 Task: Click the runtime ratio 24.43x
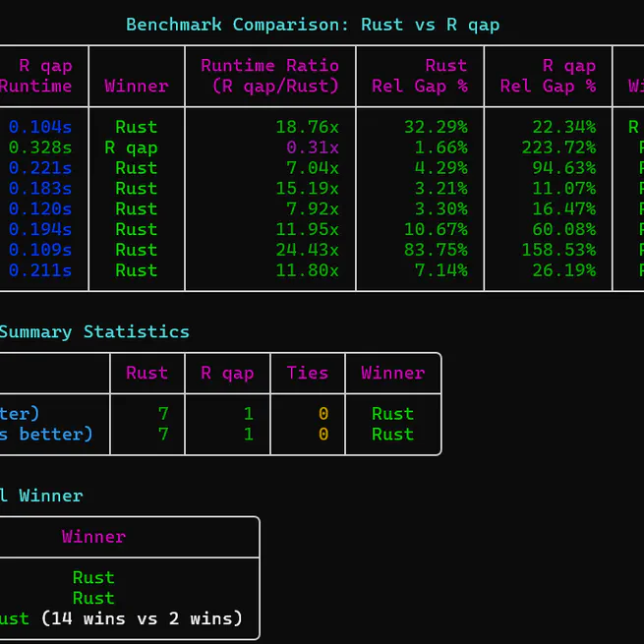click(x=307, y=250)
